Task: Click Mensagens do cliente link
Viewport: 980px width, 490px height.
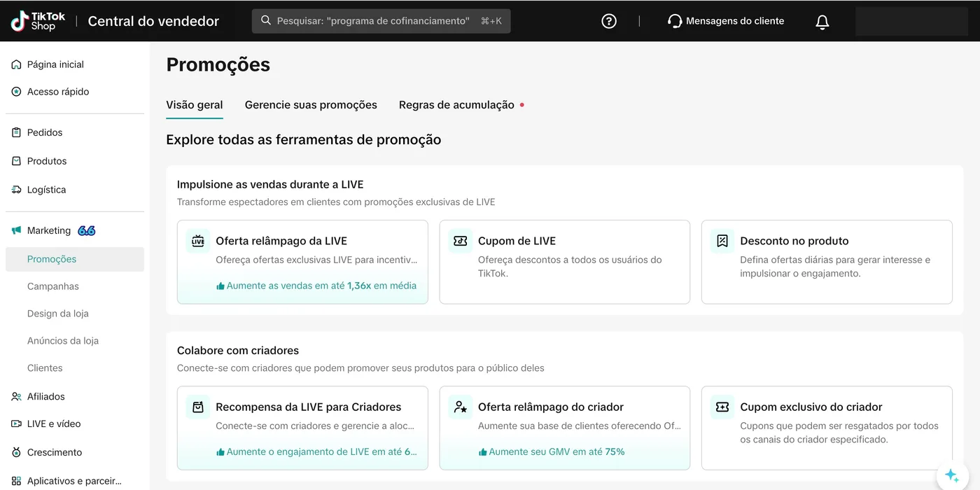Action: tap(735, 21)
